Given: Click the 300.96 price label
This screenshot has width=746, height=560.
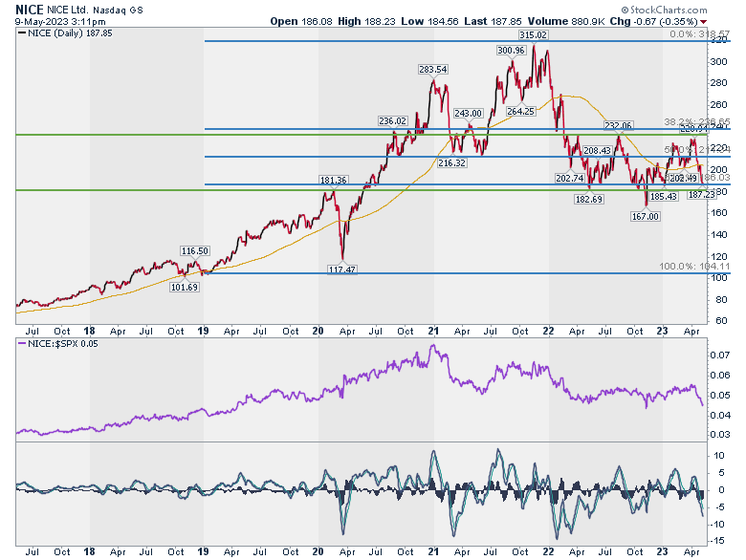Looking at the screenshot, I should (511, 51).
